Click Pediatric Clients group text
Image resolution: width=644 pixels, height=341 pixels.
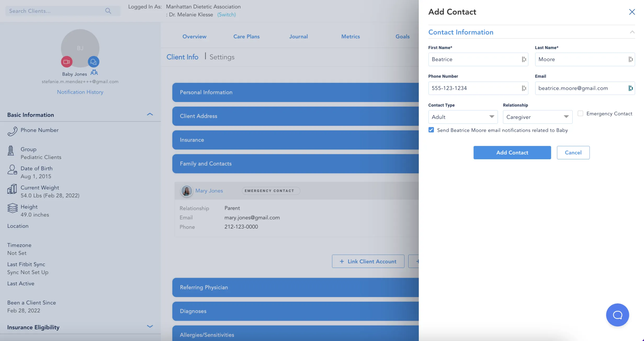41,157
